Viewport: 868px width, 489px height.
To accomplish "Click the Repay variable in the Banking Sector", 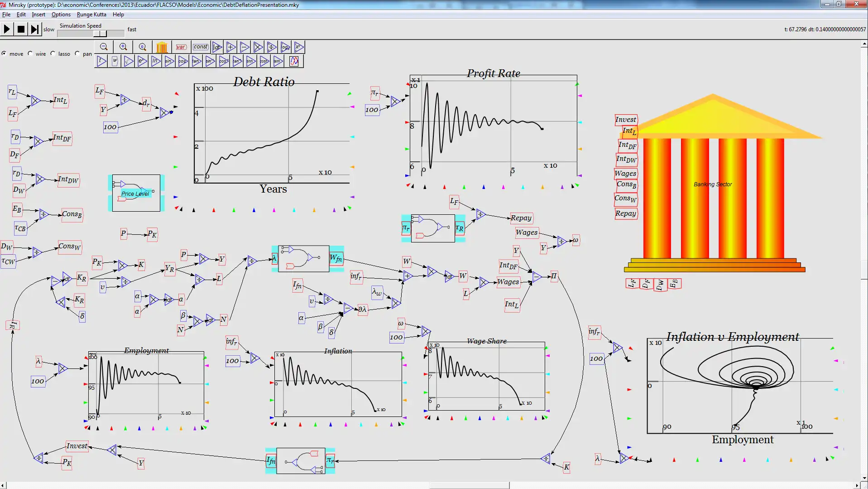I will click(626, 213).
